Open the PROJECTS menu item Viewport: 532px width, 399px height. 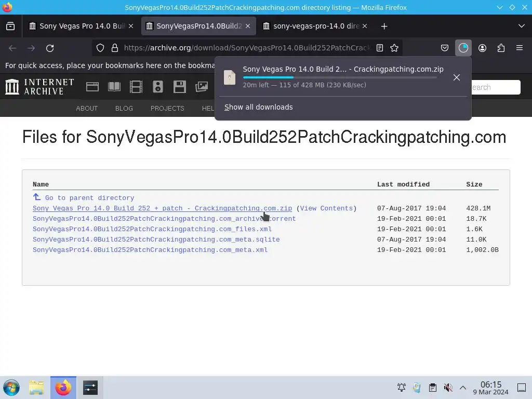167,108
